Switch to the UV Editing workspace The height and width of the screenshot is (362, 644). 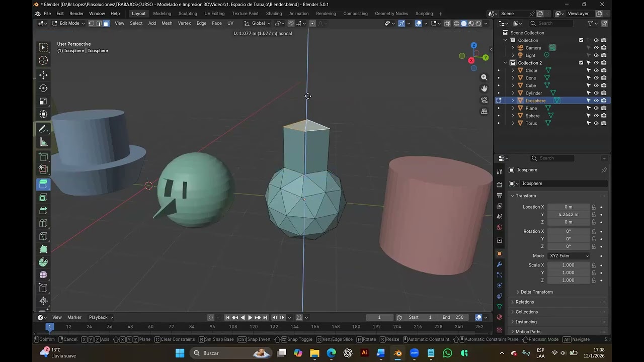(214, 14)
